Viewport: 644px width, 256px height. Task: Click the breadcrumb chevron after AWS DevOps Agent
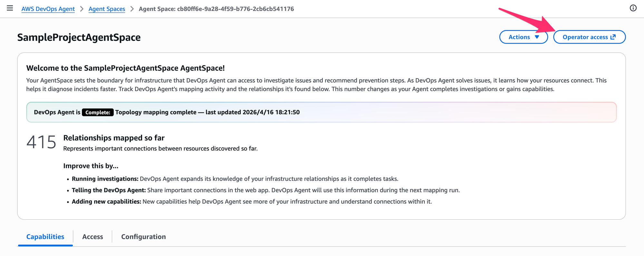82,9
